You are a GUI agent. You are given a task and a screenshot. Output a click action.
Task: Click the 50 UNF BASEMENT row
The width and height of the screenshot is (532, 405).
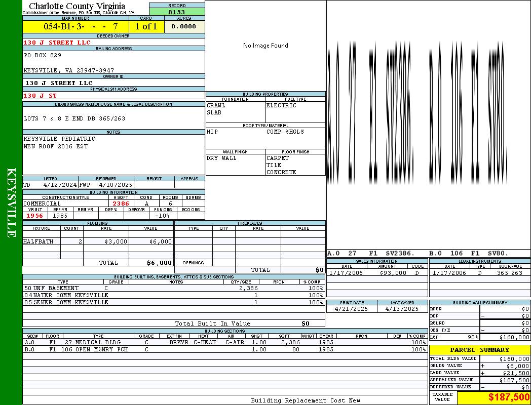(x=174, y=288)
